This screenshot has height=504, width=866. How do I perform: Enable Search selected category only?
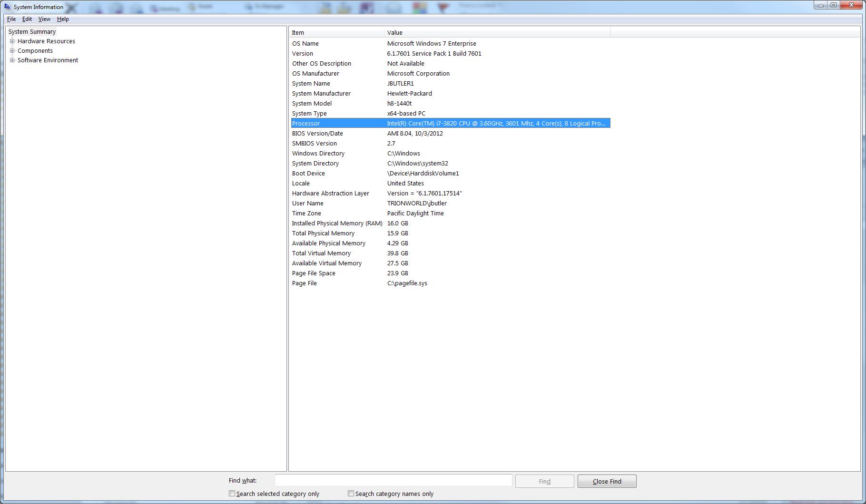tap(232, 494)
